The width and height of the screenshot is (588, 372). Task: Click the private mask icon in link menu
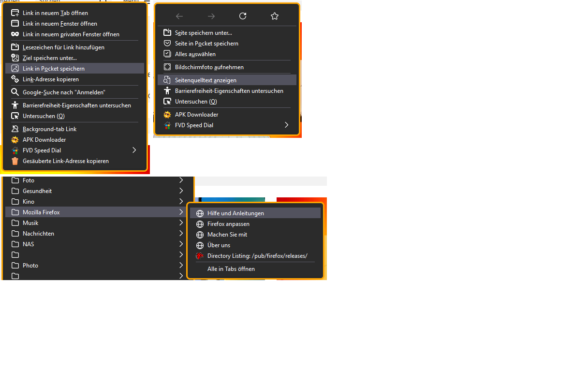(x=15, y=34)
